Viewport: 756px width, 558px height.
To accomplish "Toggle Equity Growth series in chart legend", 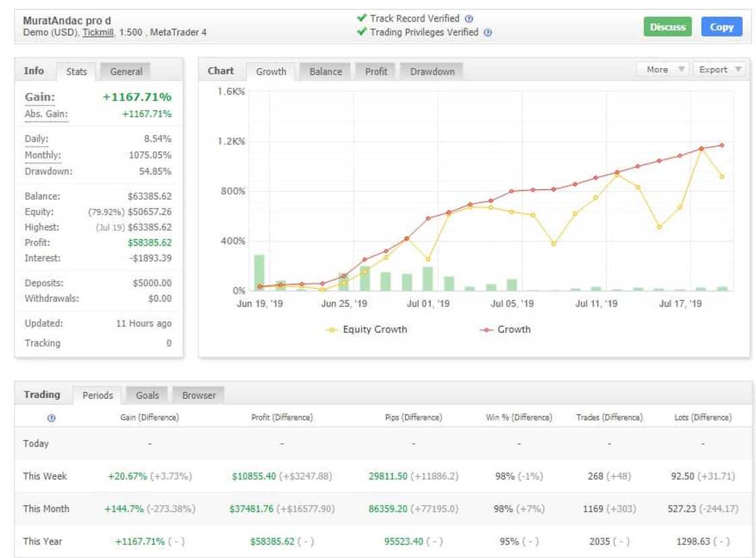I will click(x=368, y=330).
